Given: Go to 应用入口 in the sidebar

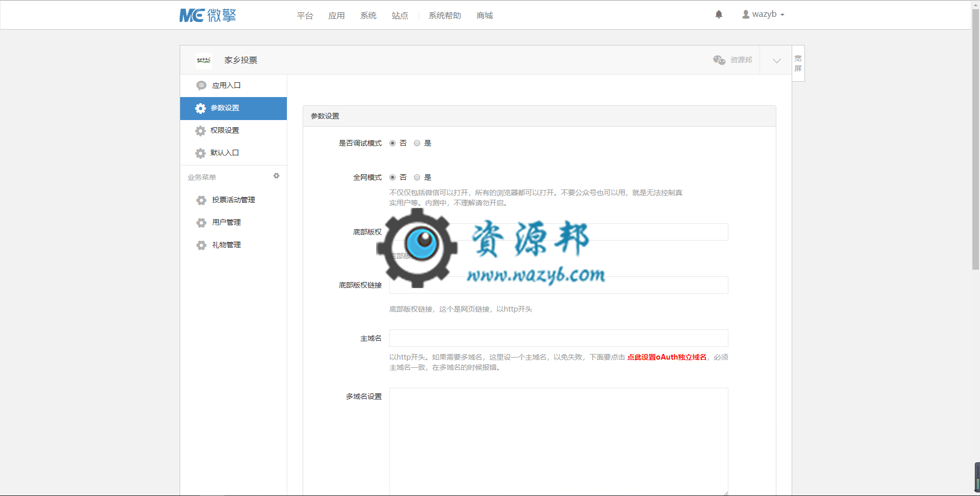Looking at the screenshot, I should tap(233, 85).
